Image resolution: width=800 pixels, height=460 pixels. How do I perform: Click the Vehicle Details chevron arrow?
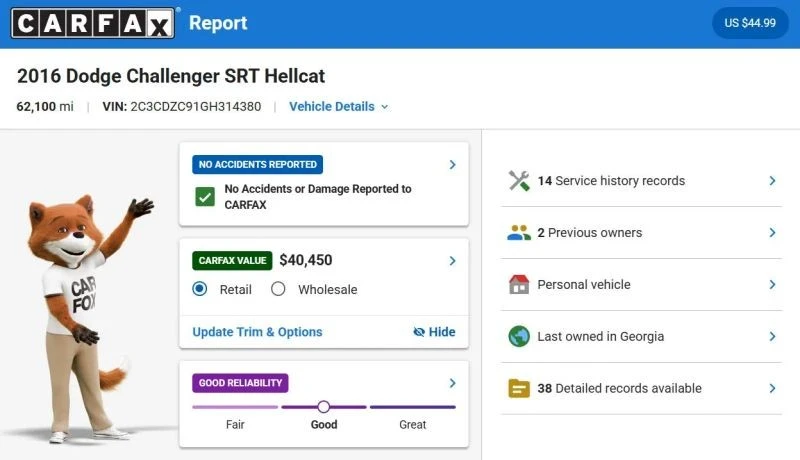pyautogui.click(x=385, y=107)
